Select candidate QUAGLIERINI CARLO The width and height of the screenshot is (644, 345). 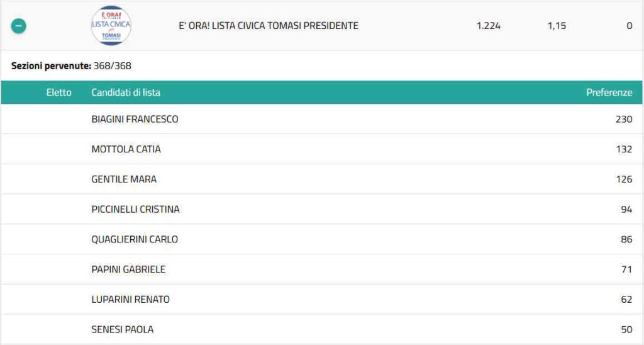tap(135, 239)
